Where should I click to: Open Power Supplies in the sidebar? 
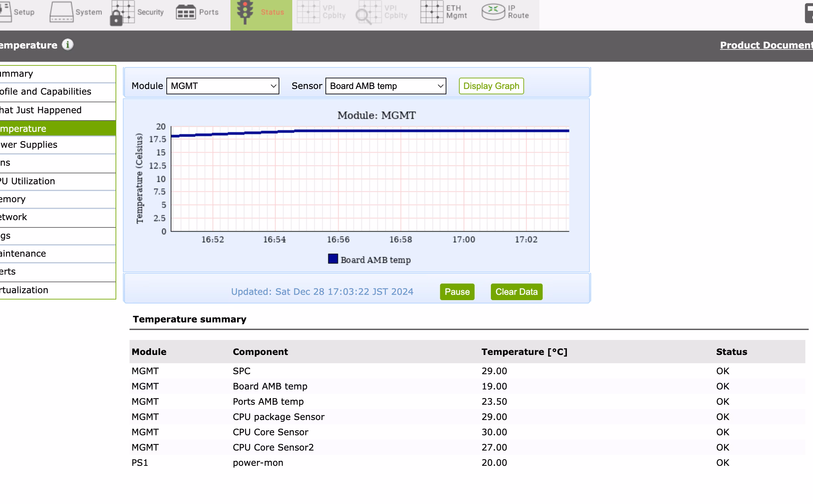(58, 145)
